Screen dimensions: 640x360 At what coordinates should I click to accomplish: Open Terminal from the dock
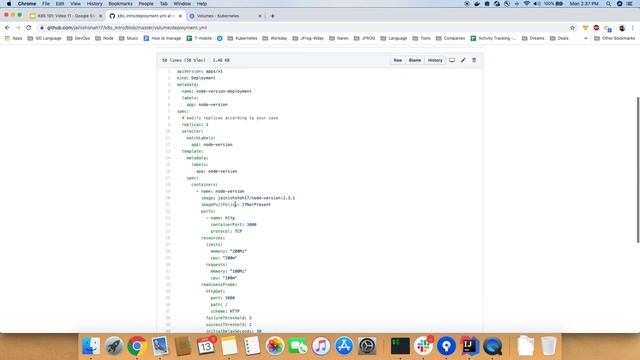pyautogui.click(x=400, y=346)
